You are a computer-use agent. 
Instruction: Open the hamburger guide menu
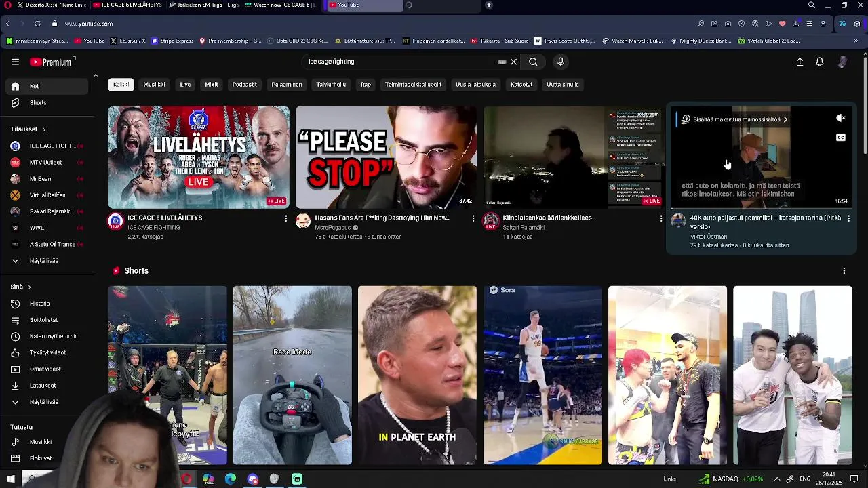click(x=15, y=62)
